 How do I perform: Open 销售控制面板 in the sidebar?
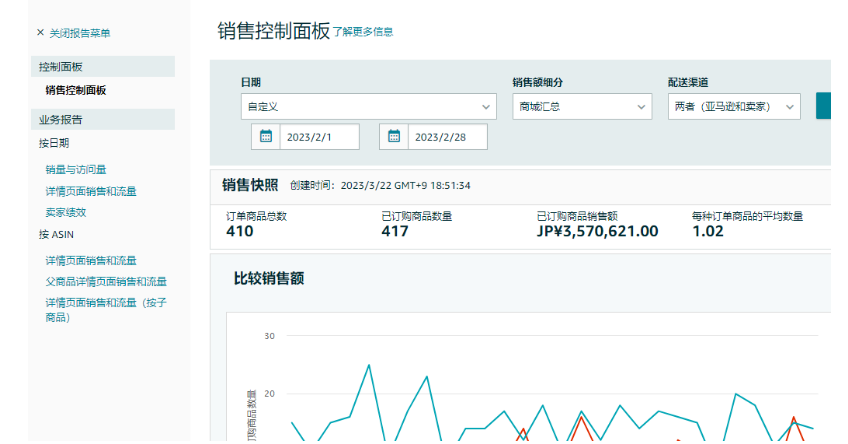[76, 90]
